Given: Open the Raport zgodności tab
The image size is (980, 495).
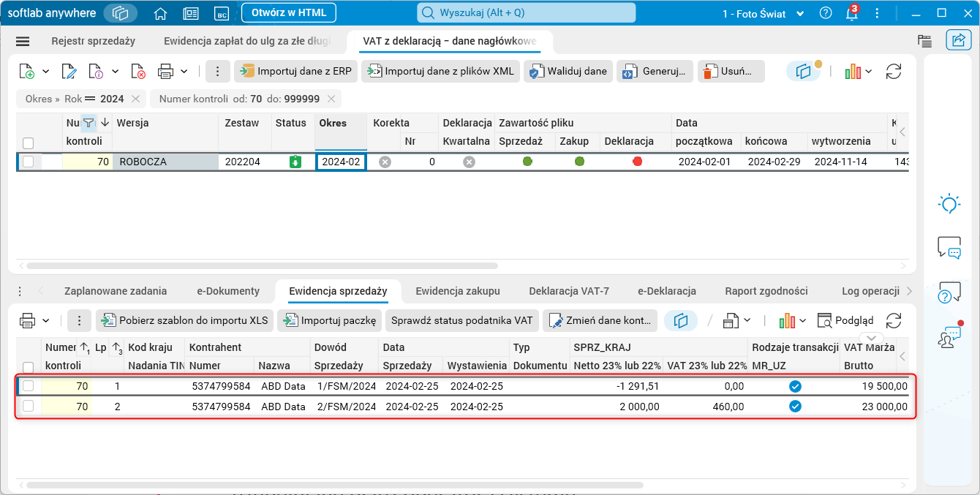Looking at the screenshot, I should click(x=766, y=291).
